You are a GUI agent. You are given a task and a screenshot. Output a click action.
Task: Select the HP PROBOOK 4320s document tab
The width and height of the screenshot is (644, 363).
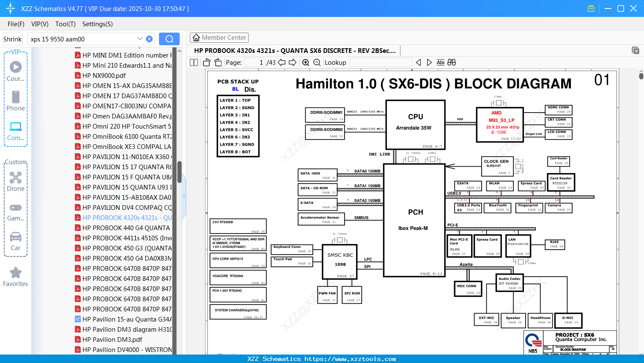[x=295, y=50]
